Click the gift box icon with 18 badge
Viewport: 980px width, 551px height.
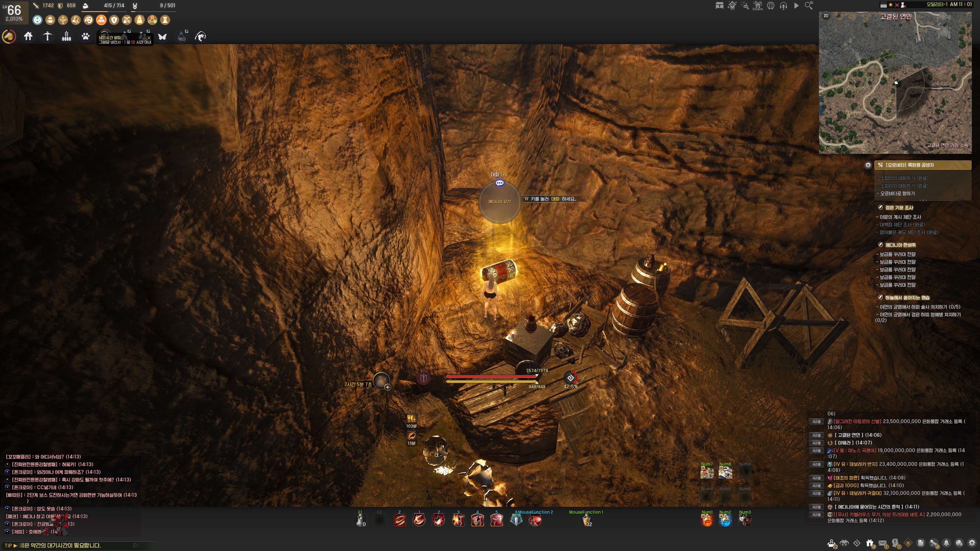[x=870, y=543]
